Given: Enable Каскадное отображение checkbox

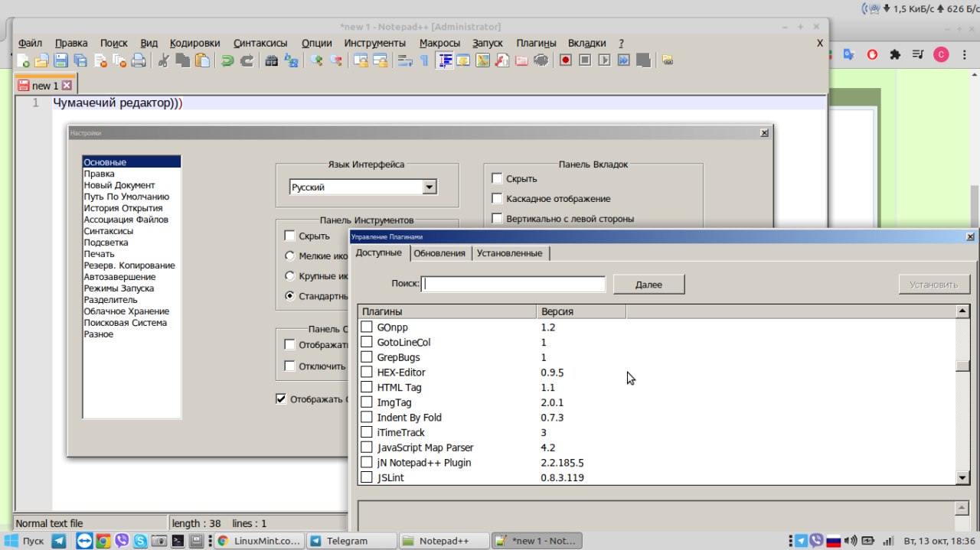Looking at the screenshot, I should click(x=497, y=198).
